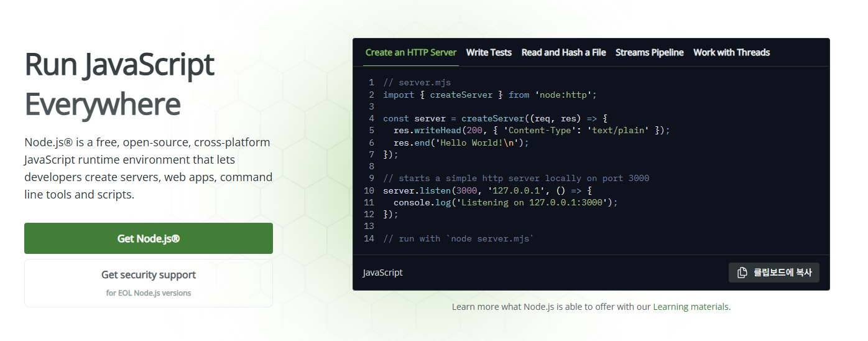The width and height of the screenshot is (868, 341).
Task: Click the comment about port 3000
Action: (x=516, y=178)
